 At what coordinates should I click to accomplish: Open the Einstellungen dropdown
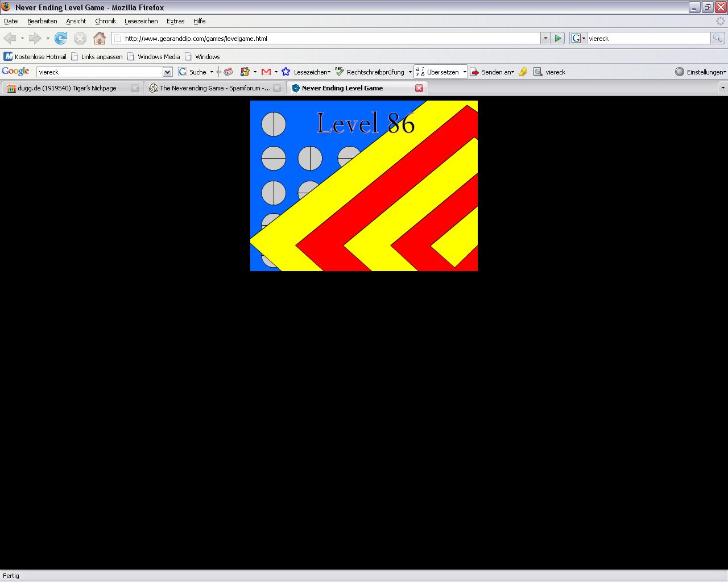coord(700,72)
